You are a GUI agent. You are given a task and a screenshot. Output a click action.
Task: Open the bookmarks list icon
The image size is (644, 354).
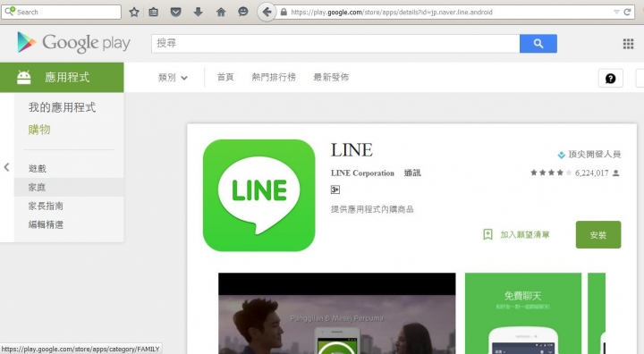click(153, 12)
